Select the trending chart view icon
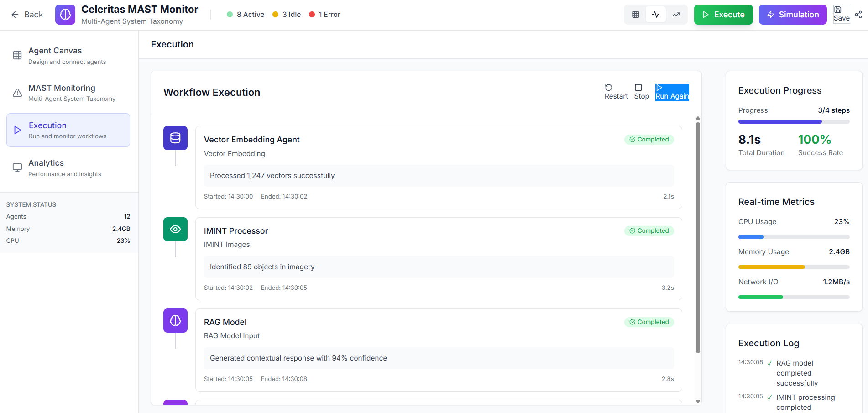The image size is (868, 413). click(676, 15)
